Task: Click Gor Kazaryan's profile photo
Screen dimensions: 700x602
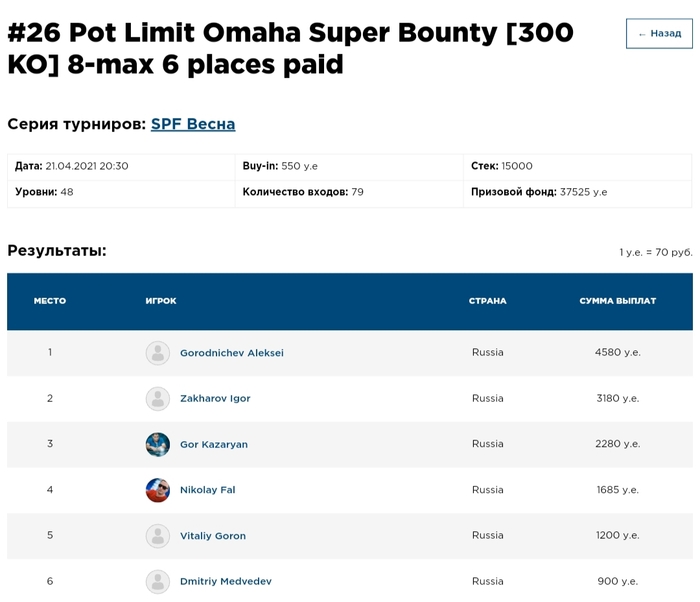Action: 158,445
